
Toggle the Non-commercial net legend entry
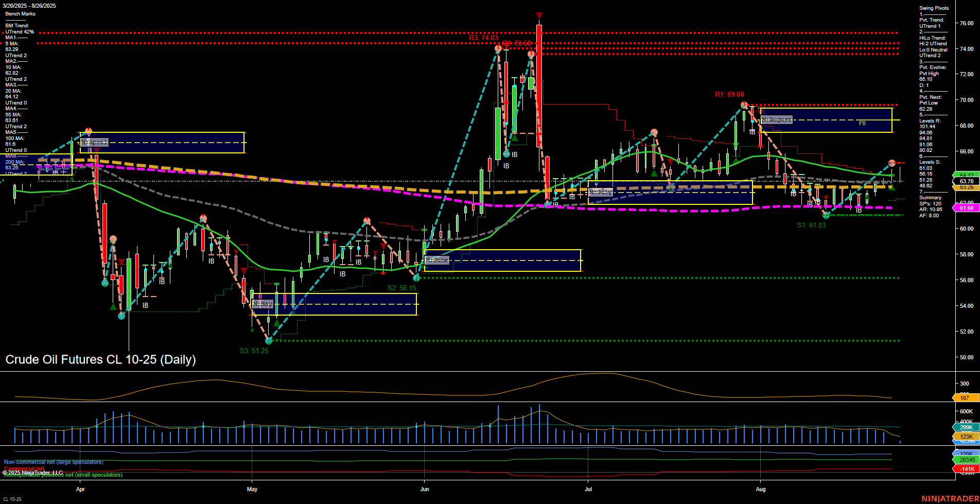(x=54, y=462)
